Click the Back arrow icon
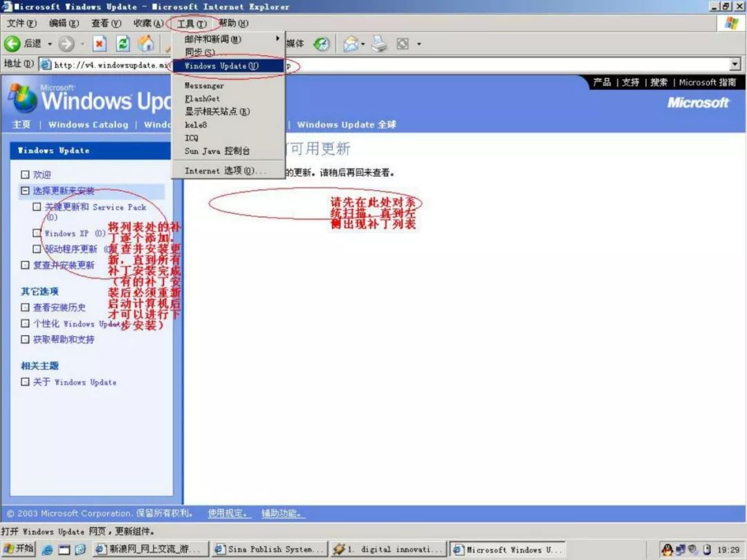The height and width of the screenshot is (560, 747). coord(12,44)
